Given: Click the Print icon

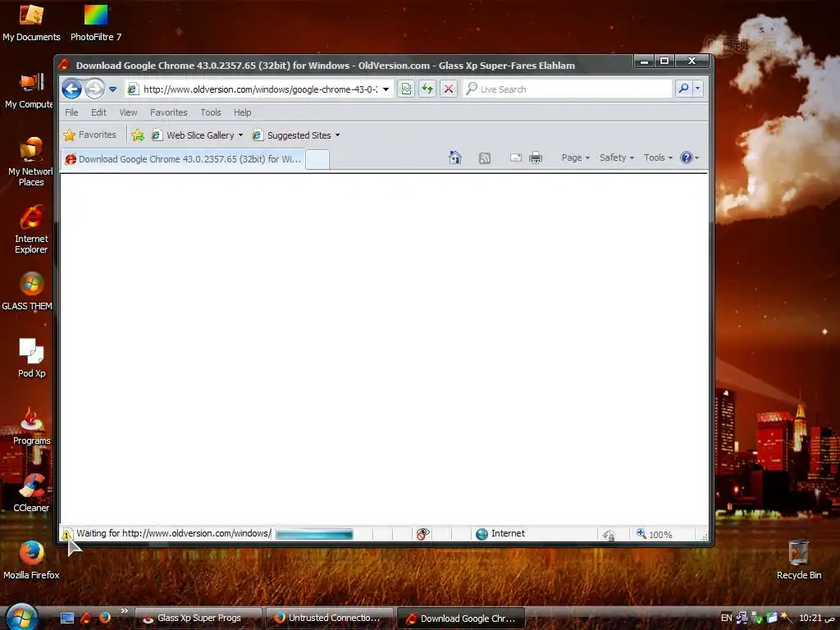Looking at the screenshot, I should pyautogui.click(x=536, y=157).
